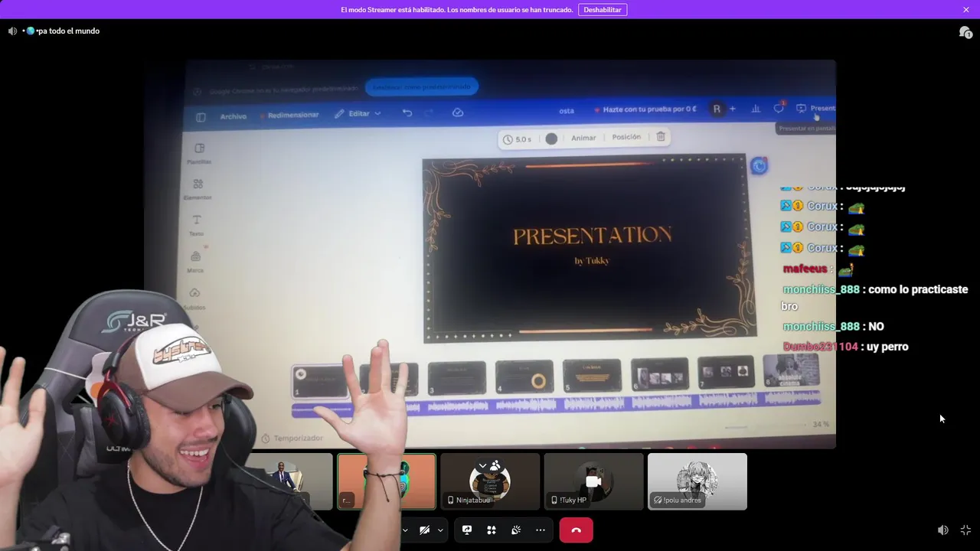This screenshot has height=551, width=980.
Task: Click the Presentar button in Canva
Action: (x=816, y=108)
